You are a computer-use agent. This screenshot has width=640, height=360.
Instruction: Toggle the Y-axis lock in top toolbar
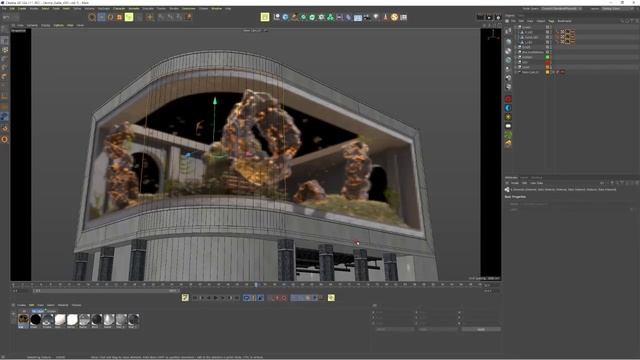click(x=171, y=17)
